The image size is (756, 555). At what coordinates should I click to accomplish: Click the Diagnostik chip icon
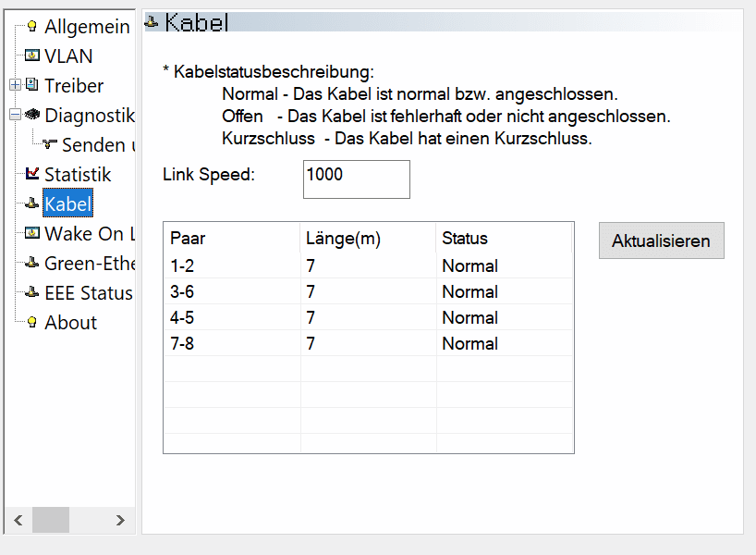point(32,116)
